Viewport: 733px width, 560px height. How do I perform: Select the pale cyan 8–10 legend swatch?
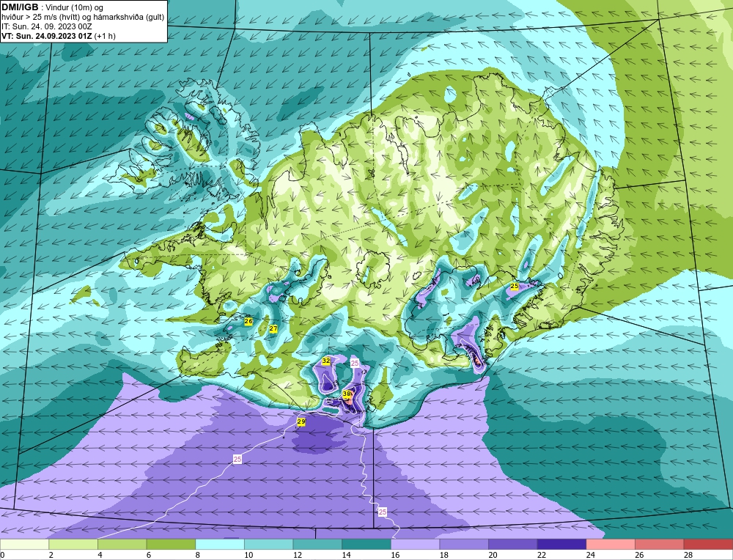pyautogui.click(x=220, y=545)
